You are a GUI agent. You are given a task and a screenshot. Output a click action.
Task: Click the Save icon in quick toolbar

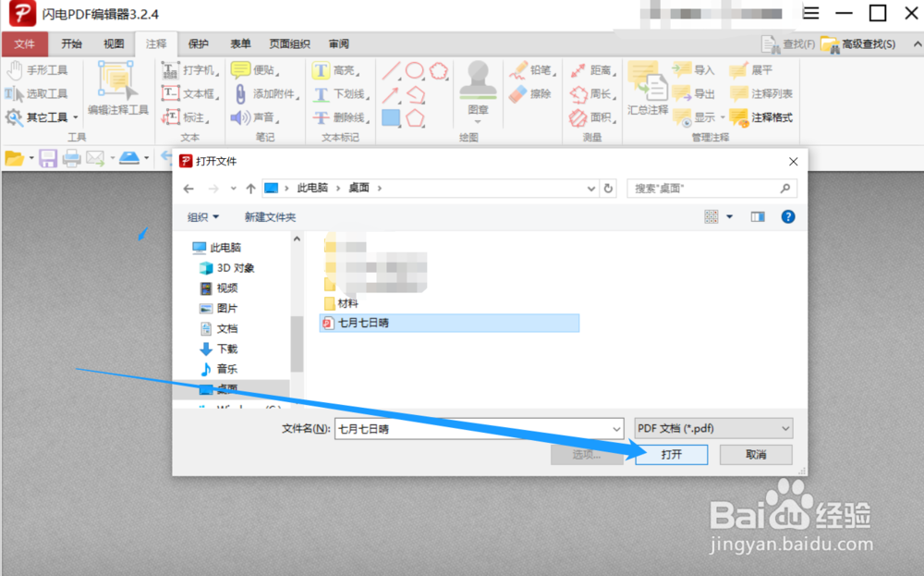coord(48,158)
